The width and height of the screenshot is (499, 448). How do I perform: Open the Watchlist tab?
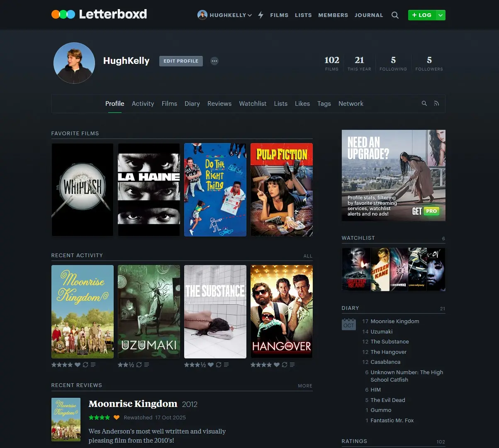tap(253, 104)
